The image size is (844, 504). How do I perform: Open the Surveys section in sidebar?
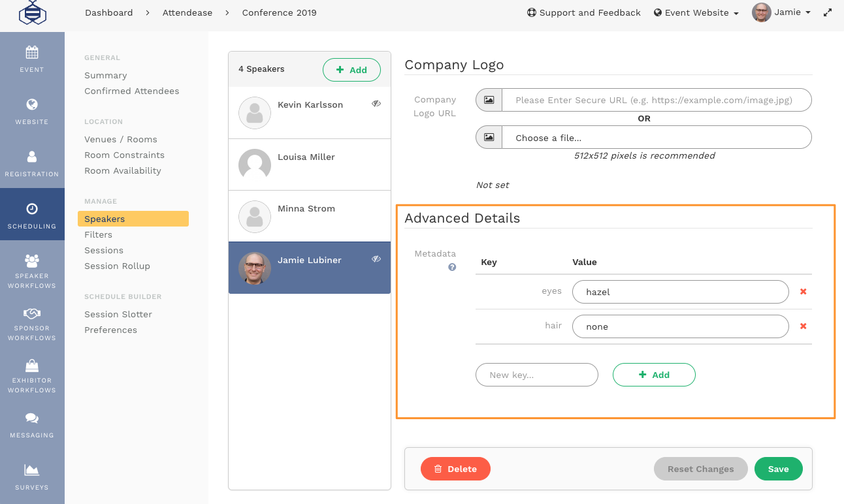(32, 477)
